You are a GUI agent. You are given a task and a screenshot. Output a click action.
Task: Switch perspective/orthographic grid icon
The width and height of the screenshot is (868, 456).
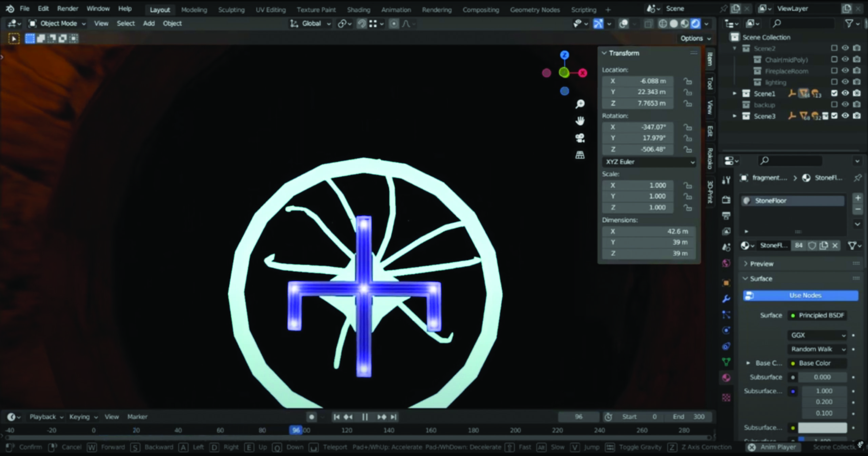[x=580, y=155]
